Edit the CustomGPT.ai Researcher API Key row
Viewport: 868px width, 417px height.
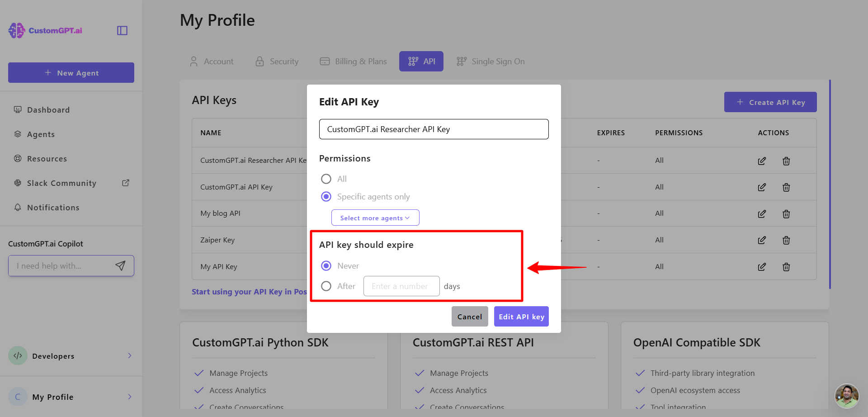click(x=762, y=161)
